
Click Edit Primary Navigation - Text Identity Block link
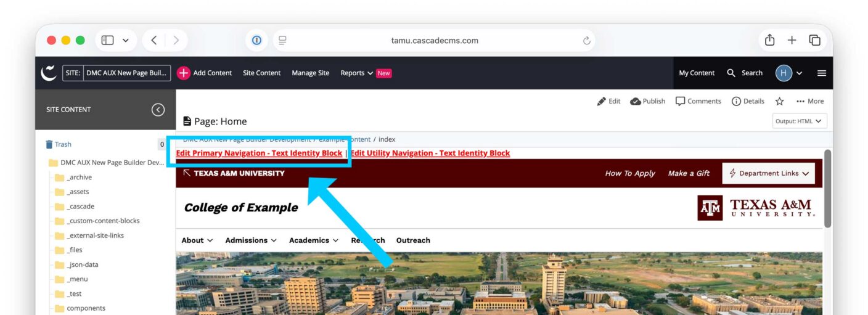coord(259,153)
